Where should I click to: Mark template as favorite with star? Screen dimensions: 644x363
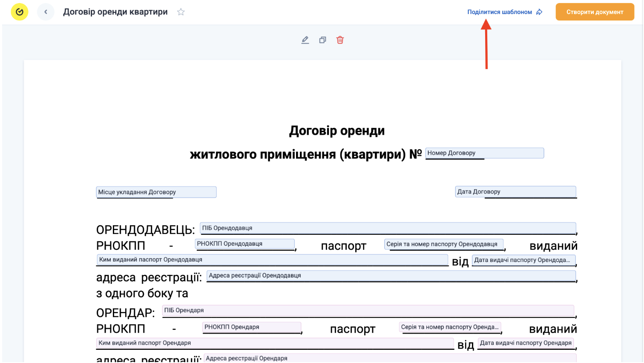pos(181,12)
